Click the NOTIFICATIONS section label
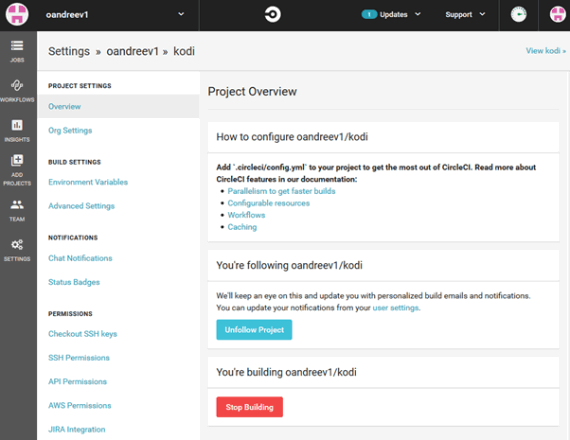570x440 pixels. (73, 238)
